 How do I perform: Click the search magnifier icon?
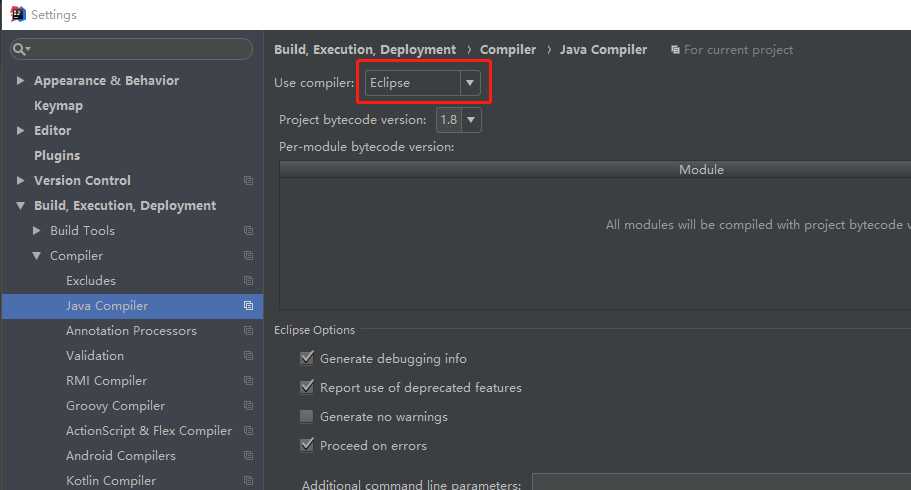tap(20, 49)
